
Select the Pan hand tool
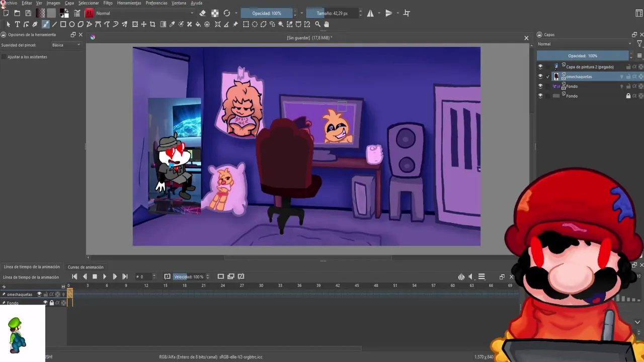point(326,24)
